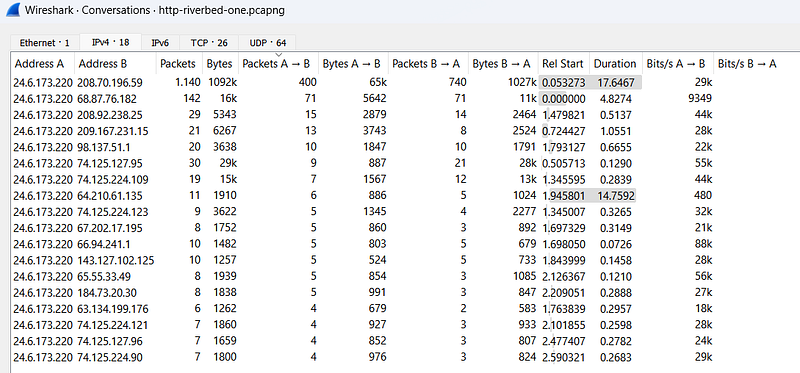Open the UDP · 64 tab
Image resolution: width=800 pixels, height=373 pixels.
(x=267, y=42)
